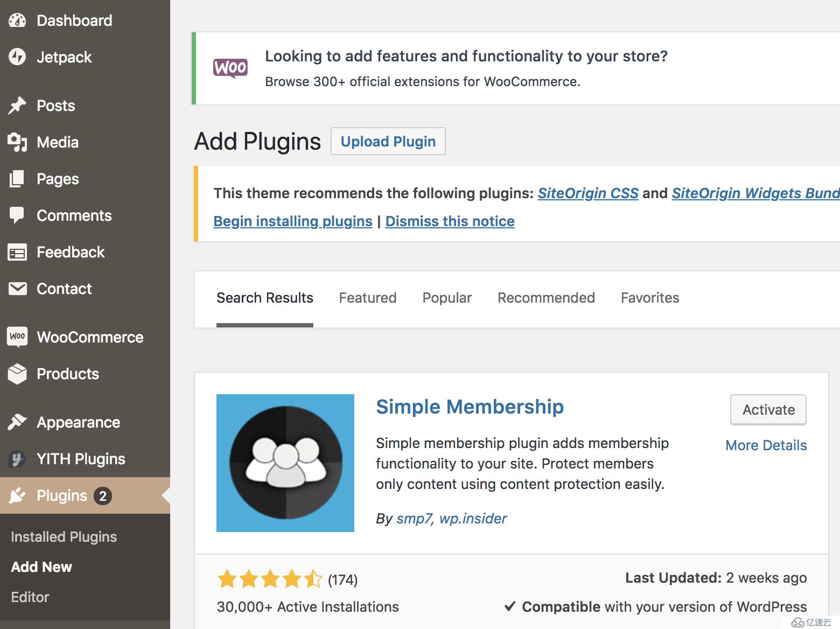Click the Posts pushpin icon

(x=17, y=106)
